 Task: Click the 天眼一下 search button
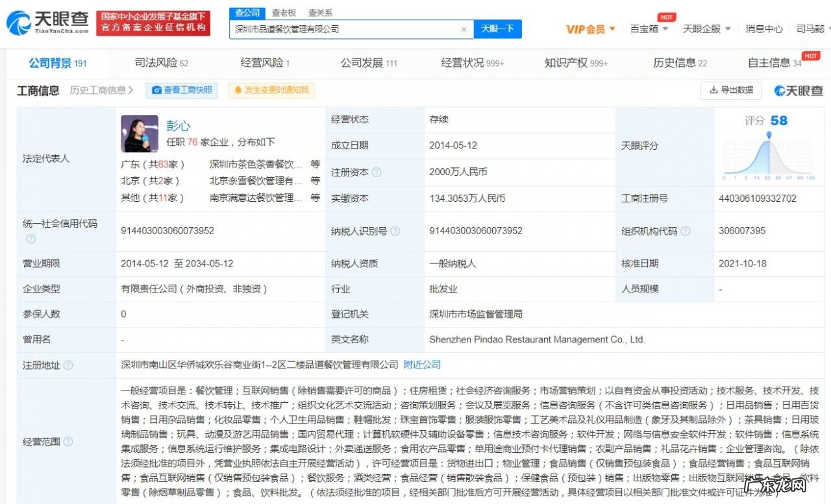[498, 29]
